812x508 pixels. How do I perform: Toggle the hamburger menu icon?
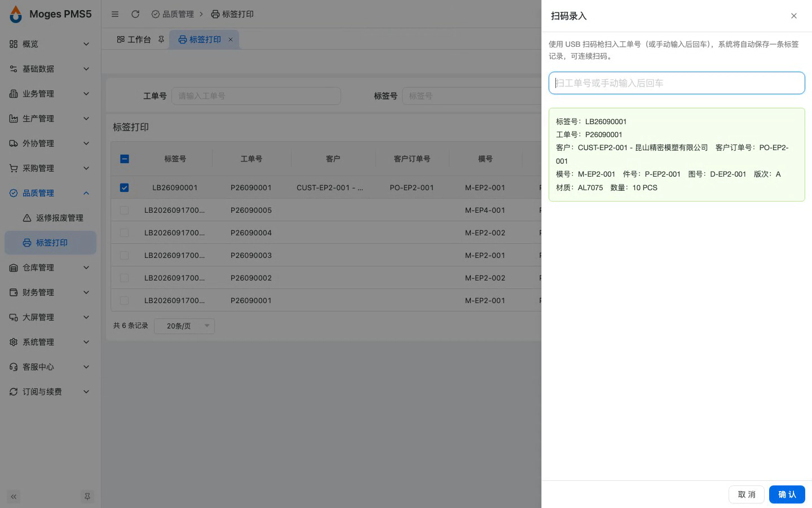point(115,14)
